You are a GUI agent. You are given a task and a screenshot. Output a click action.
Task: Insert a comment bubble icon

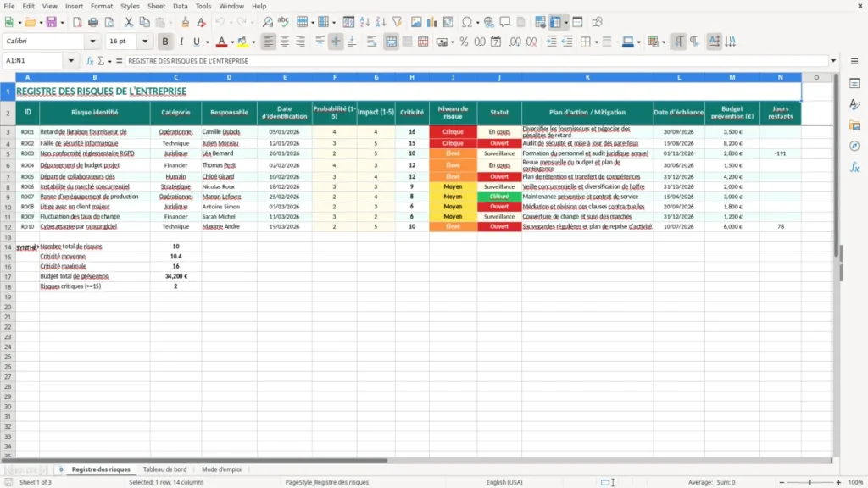click(505, 22)
